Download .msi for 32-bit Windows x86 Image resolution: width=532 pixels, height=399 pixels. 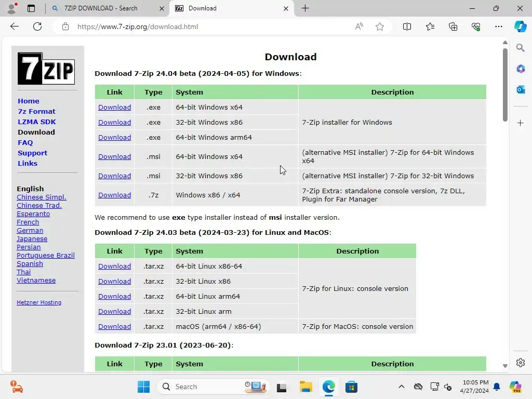[x=114, y=176]
